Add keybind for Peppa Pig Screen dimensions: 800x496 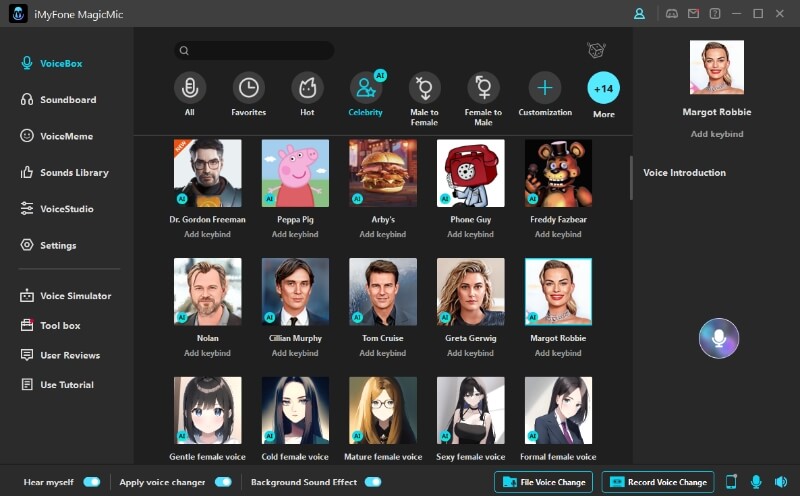click(295, 234)
